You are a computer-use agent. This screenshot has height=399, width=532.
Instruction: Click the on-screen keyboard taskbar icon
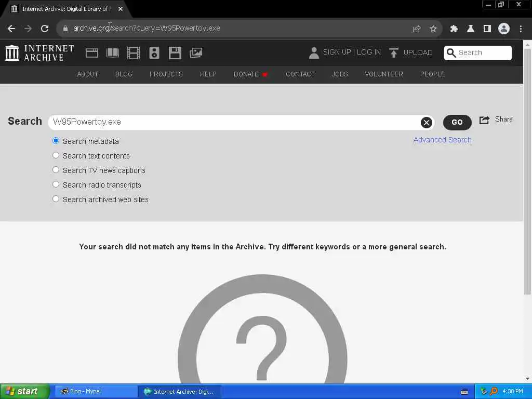coord(464,392)
